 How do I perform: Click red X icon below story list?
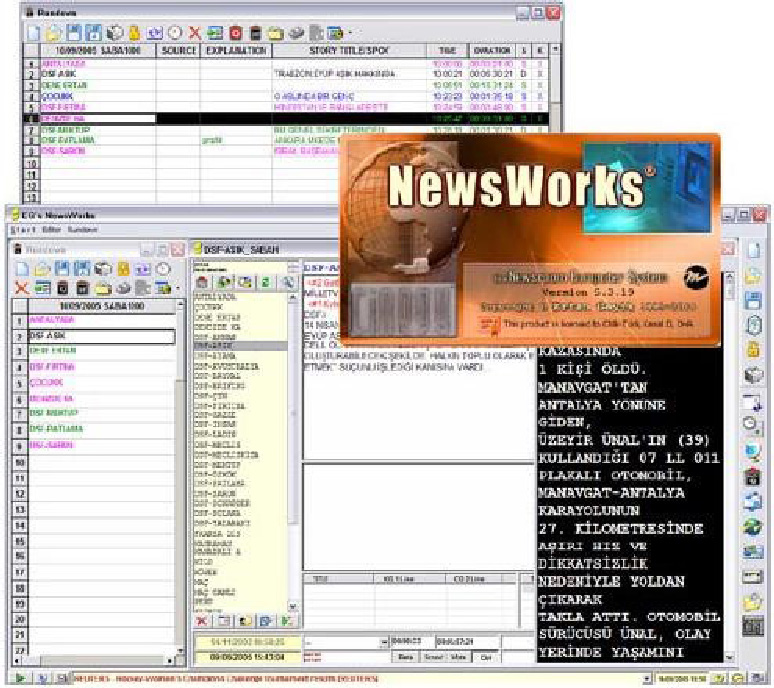click(201, 621)
